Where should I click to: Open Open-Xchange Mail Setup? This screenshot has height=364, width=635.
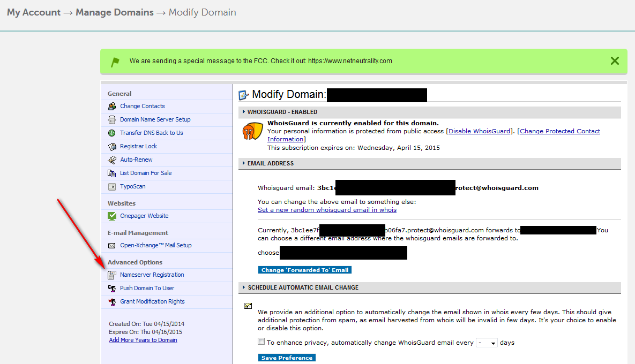tap(155, 245)
